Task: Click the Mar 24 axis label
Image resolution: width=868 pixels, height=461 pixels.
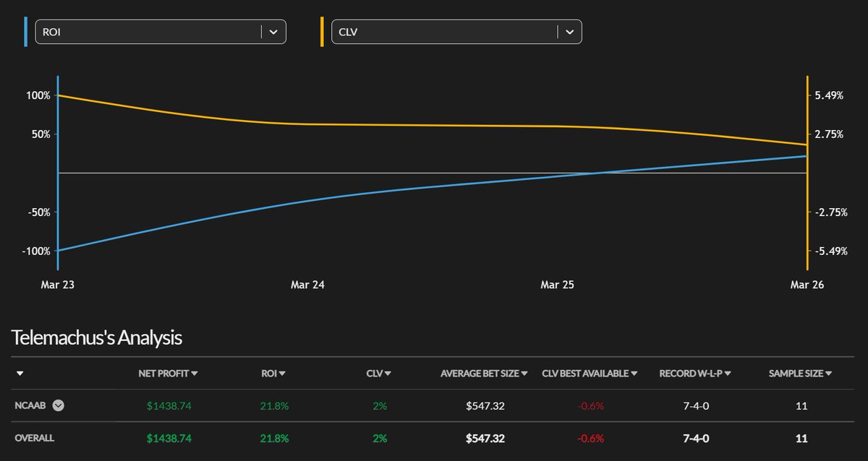Action: pyautogui.click(x=307, y=285)
